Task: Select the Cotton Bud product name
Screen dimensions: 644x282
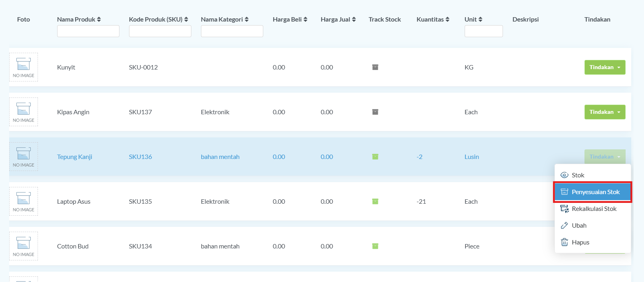Action: pos(73,246)
